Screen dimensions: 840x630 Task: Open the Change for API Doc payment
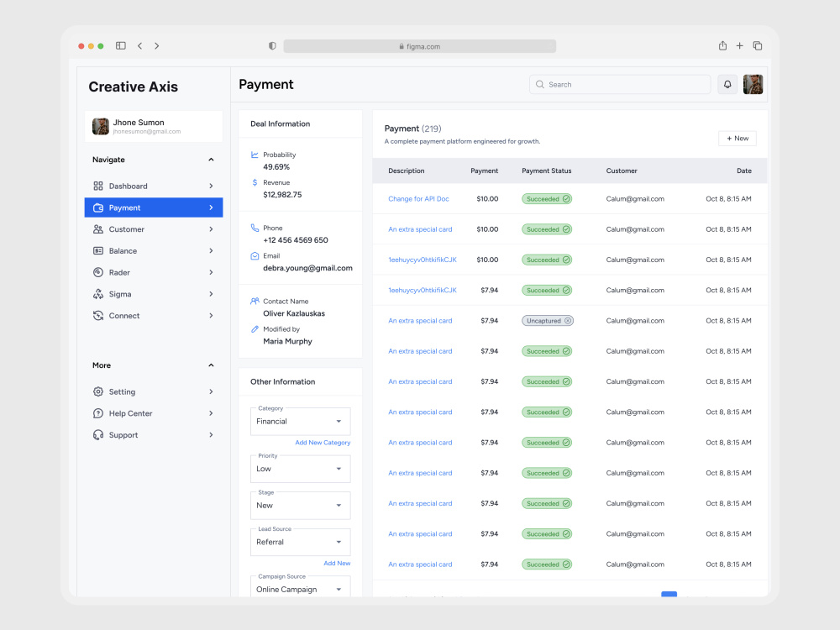point(418,199)
